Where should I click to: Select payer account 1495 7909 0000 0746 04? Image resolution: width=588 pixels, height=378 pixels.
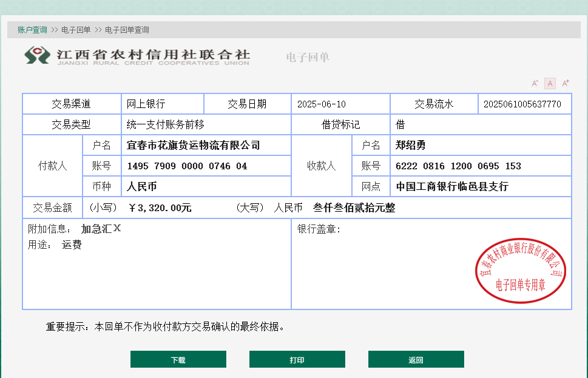click(187, 166)
